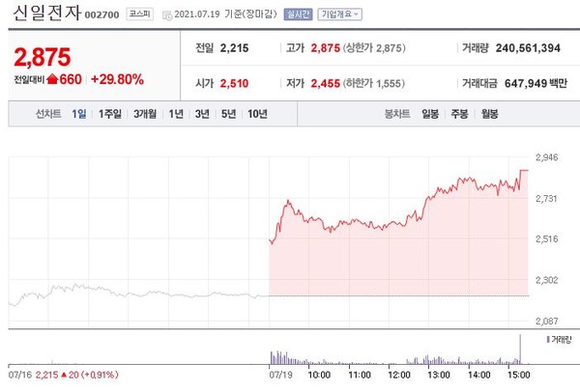Show the 10년 line chart
The height and width of the screenshot is (392, 580).
pyautogui.click(x=257, y=114)
